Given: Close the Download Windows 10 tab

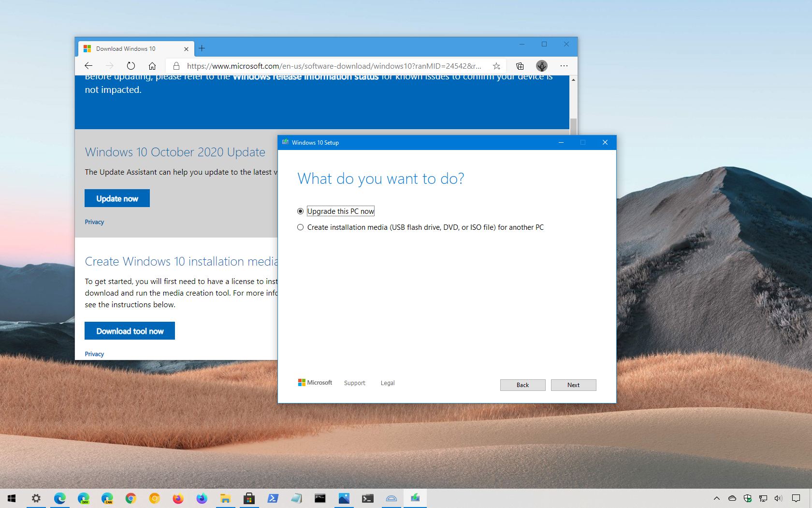Looking at the screenshot, I should point(187,49).
